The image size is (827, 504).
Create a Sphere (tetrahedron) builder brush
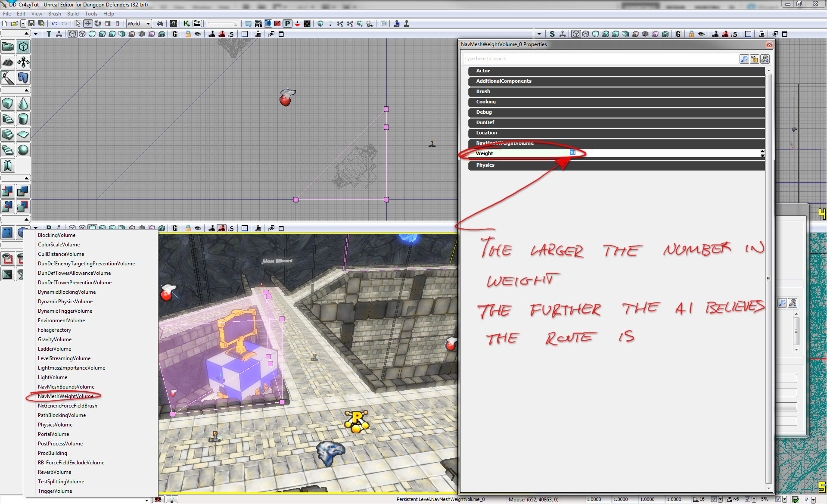click(23, 150)
